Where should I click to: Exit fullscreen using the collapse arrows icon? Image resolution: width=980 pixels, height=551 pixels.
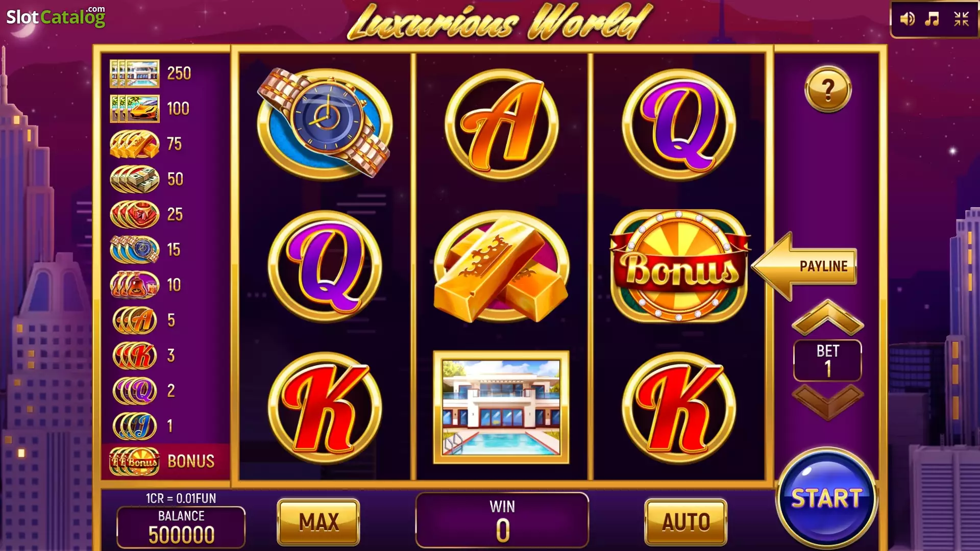tap(961, 19)
